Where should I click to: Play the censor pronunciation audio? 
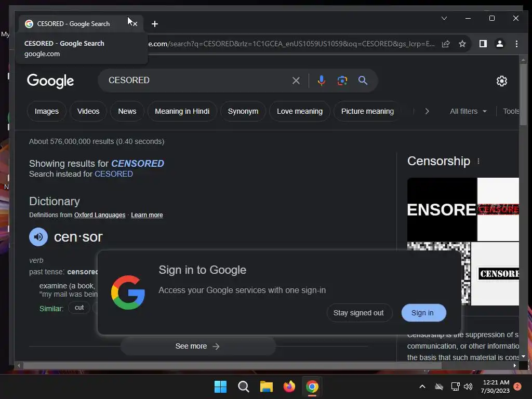point(38,237)
